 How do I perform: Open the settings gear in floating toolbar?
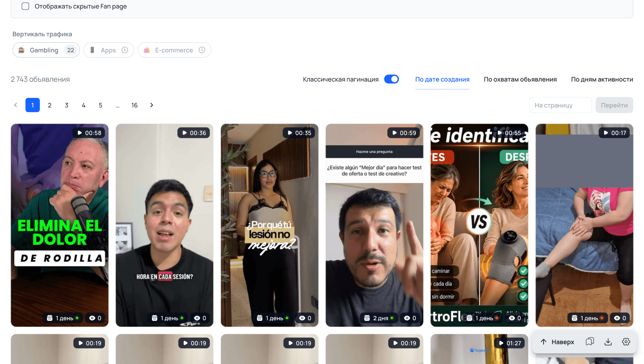point(626,342)
